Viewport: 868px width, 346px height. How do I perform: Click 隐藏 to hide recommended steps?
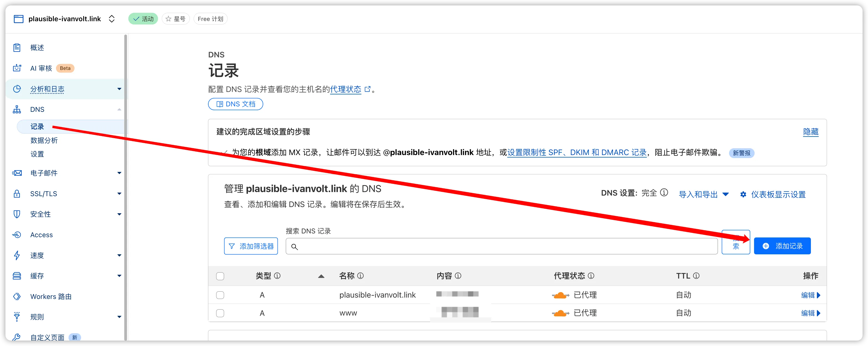(810, 132)
